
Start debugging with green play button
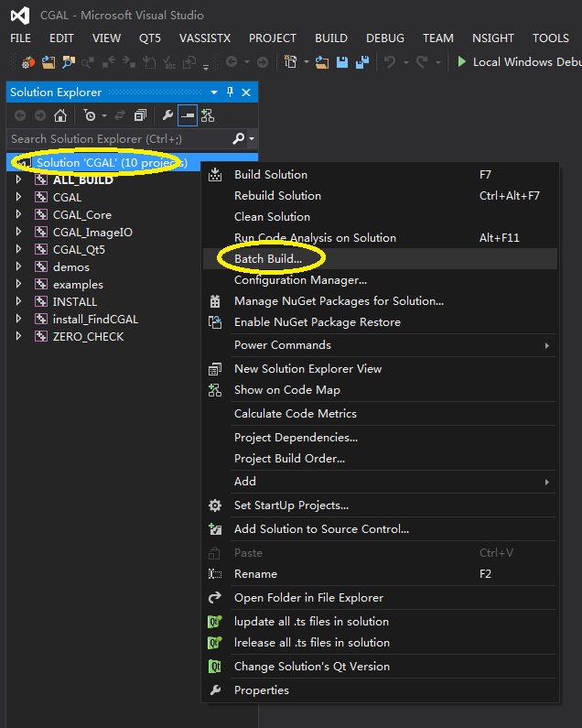[x=462, y=61]
